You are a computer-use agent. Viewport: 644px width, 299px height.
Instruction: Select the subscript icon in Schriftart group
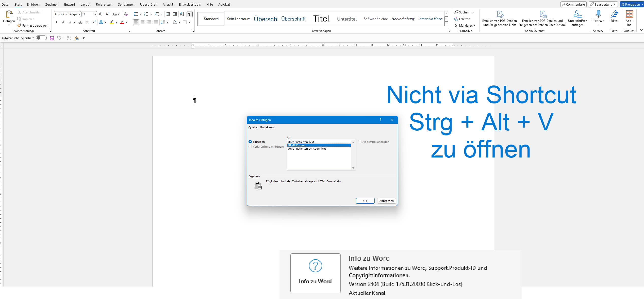tap(87, 22)
